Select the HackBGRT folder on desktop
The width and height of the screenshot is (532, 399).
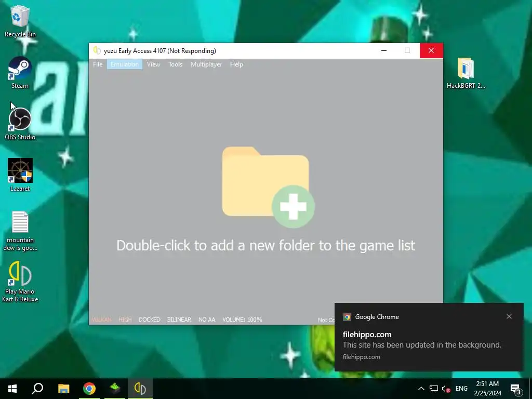(x=465, y=73)
